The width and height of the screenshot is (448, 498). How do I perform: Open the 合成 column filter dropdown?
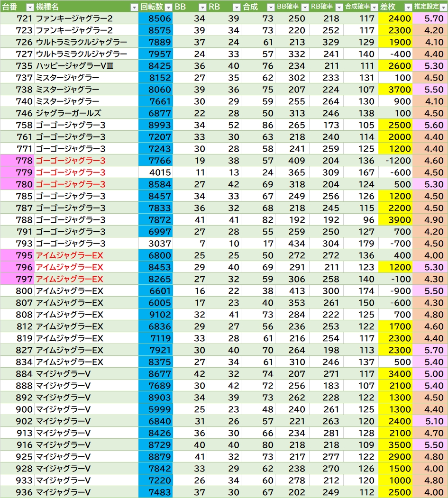[x=271, y=7]
